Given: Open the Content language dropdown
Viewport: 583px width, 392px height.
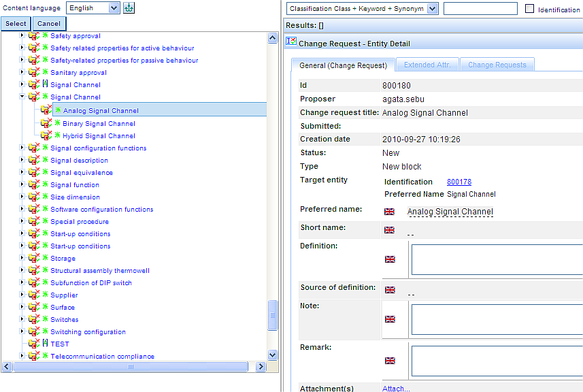Looking at the screenshot, I should [113, 8].
